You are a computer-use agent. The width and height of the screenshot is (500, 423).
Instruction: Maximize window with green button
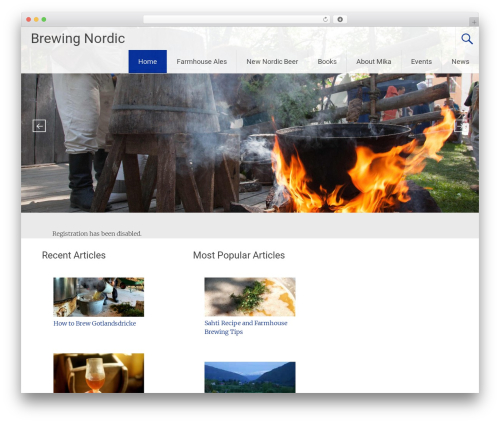[x=44, y=20]
